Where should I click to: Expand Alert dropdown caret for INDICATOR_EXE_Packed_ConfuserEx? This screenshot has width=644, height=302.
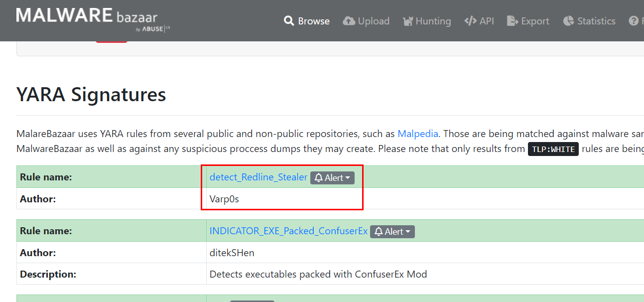408,232
